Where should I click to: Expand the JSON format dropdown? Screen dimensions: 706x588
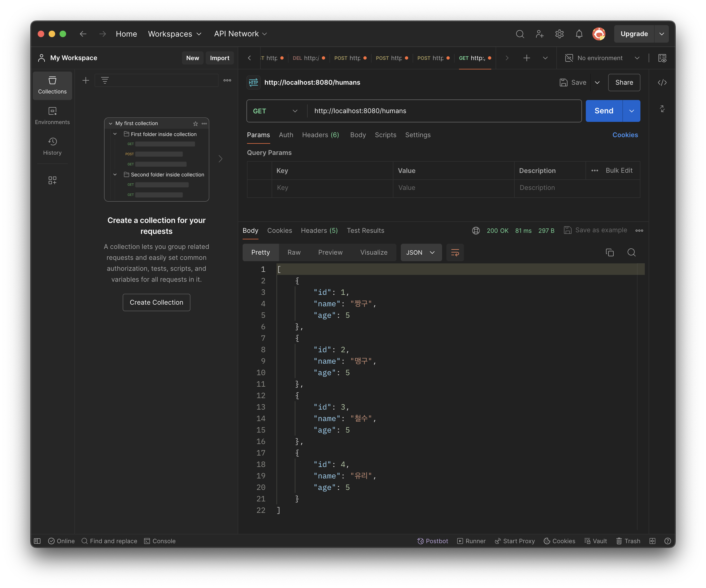point(420,252)
